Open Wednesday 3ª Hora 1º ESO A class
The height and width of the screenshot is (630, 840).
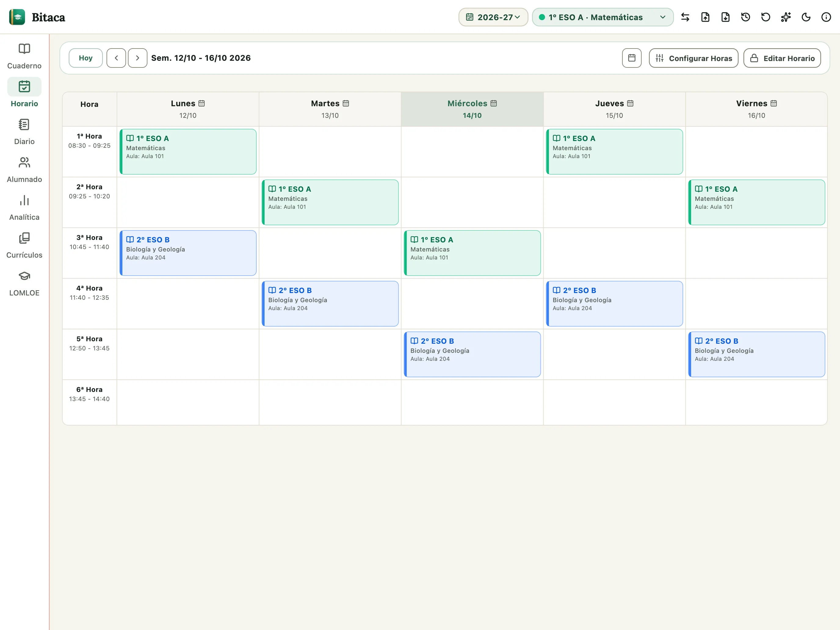tap(472, 253)
